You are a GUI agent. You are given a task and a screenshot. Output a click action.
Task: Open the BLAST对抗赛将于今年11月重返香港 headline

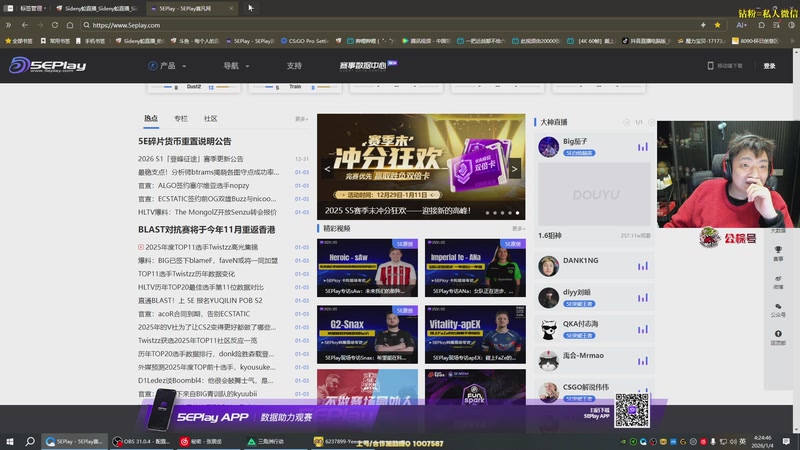click(x=206, y=230)
